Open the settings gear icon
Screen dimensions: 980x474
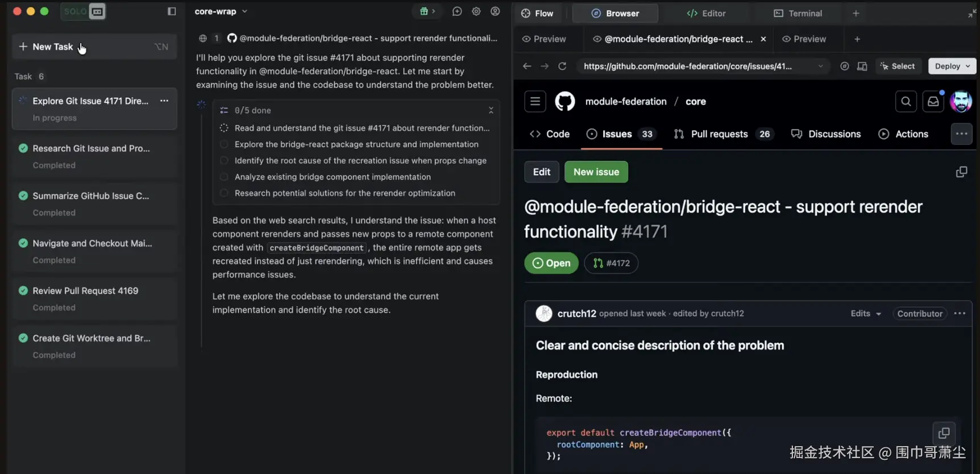click(x=476, y=11)
